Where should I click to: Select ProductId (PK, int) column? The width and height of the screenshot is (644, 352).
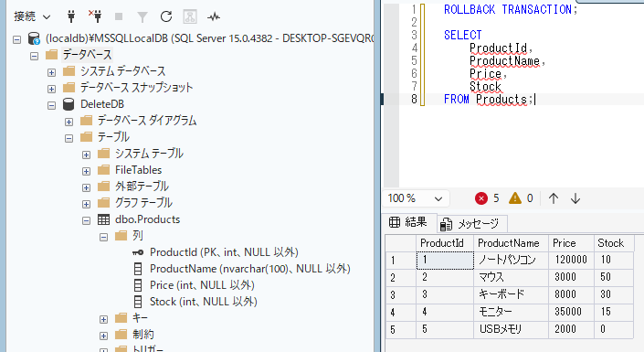click(224, 252)
